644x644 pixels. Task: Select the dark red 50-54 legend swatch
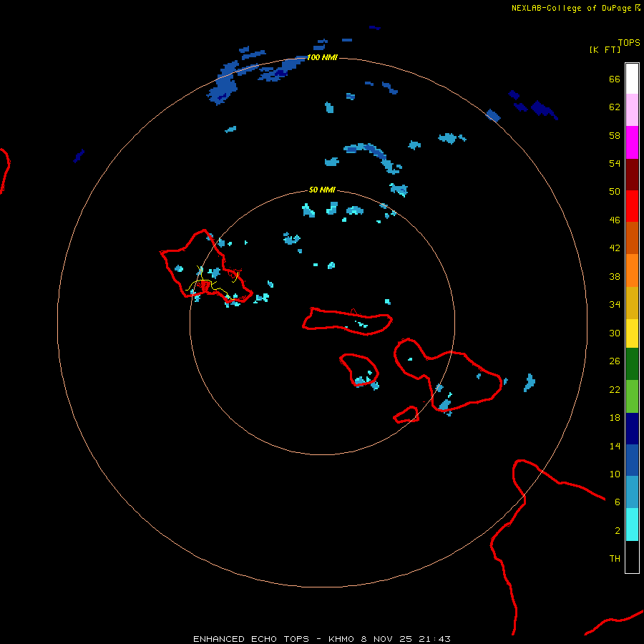pyautogui.click(x=632, y=174)
